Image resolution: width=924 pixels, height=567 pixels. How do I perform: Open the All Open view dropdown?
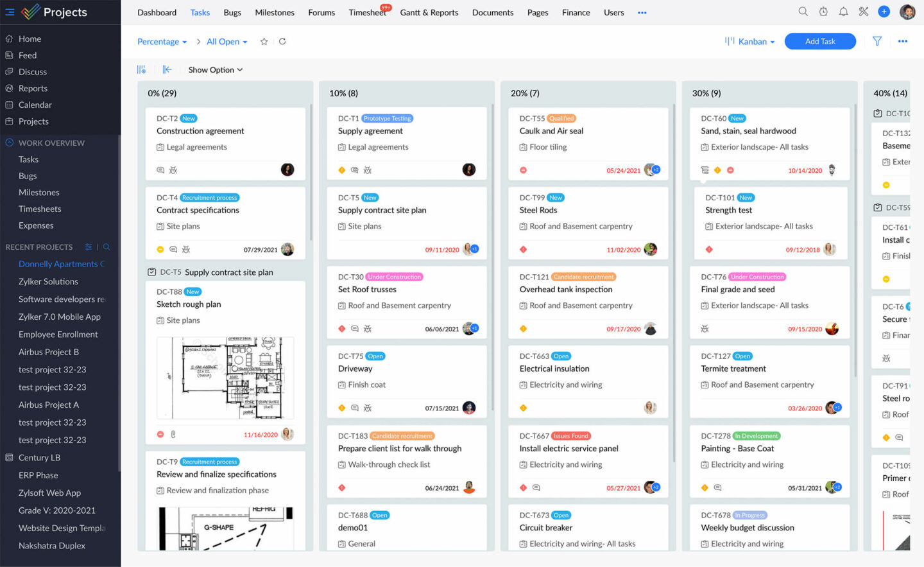point(227,42)
